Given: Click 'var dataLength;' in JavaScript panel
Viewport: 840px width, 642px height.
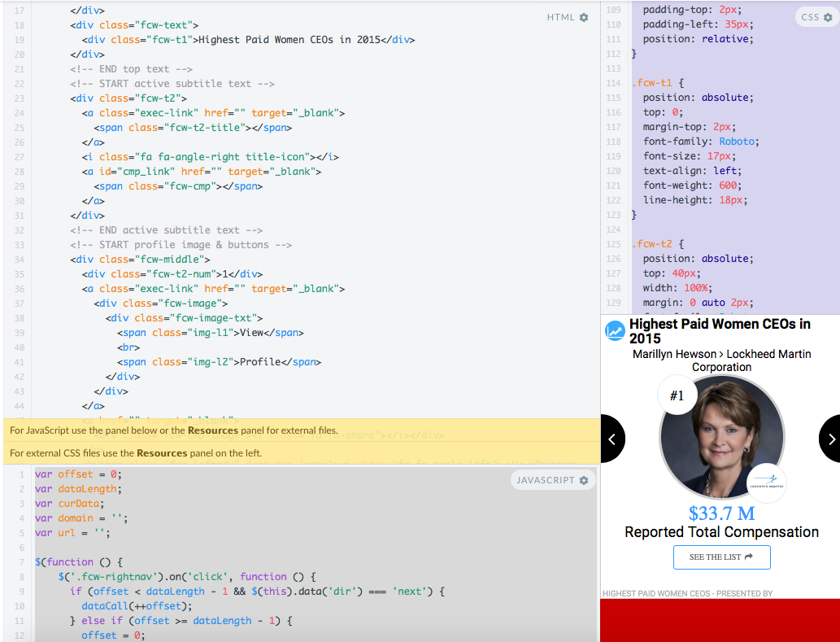Looking at the screenshot, I should (78, 489).
